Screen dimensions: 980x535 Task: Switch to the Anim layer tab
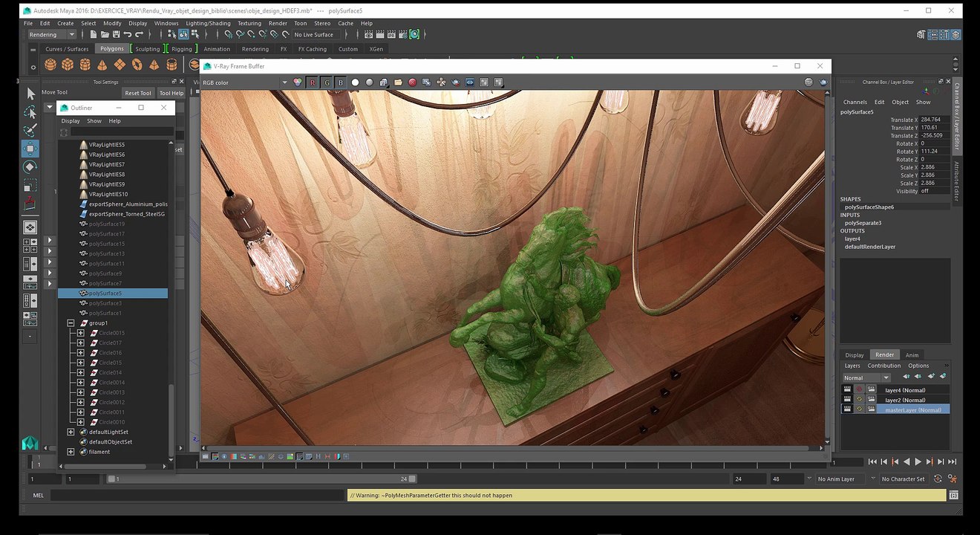pyautogui.click(x=912, y=354)
